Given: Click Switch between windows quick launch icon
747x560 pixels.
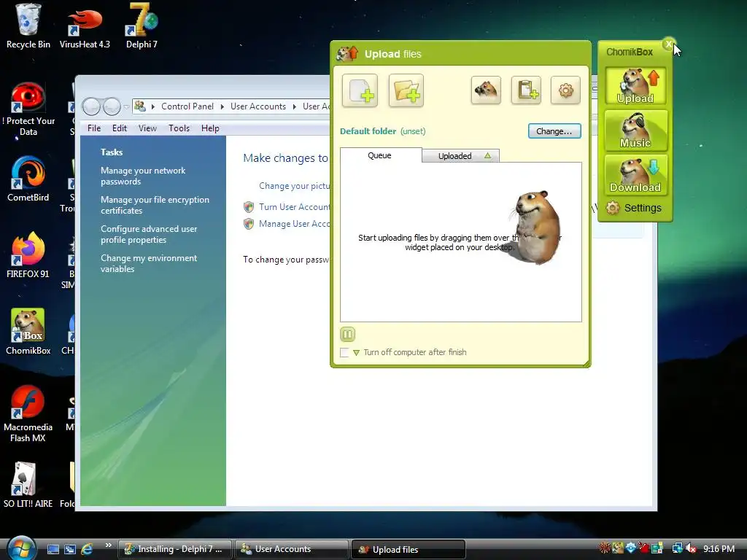Looking at the screenshot, I should click(70, 549).
